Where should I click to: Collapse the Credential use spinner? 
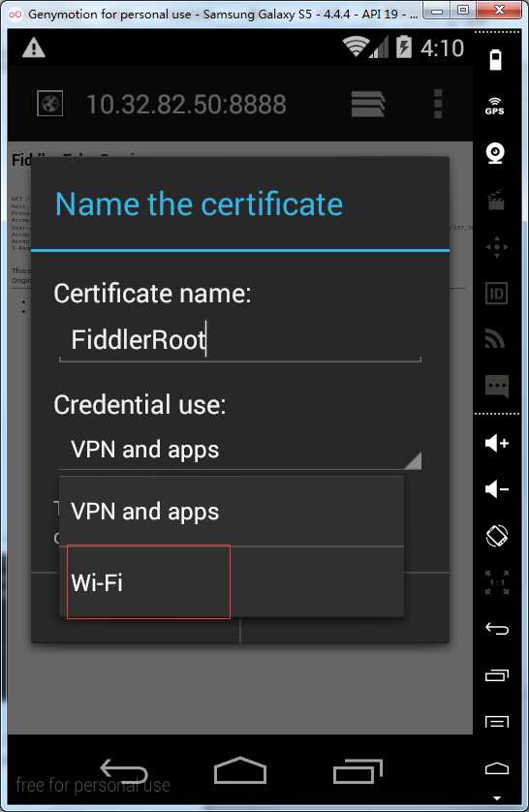[x=240, y=450]
